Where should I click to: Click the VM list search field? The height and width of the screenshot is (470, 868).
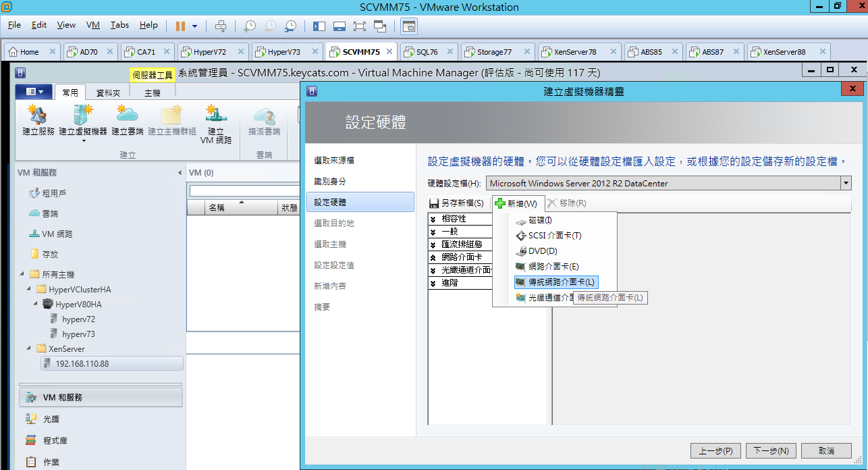coord(244,190)
